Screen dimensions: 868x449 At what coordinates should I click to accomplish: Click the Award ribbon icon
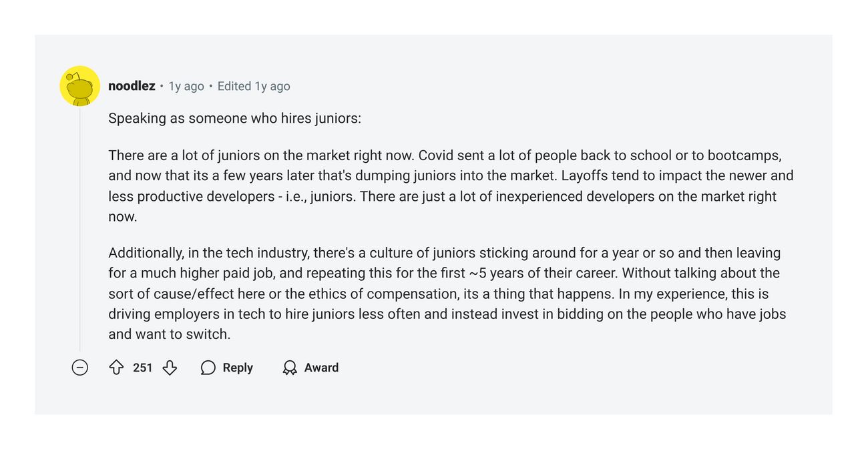pos(290,368)
